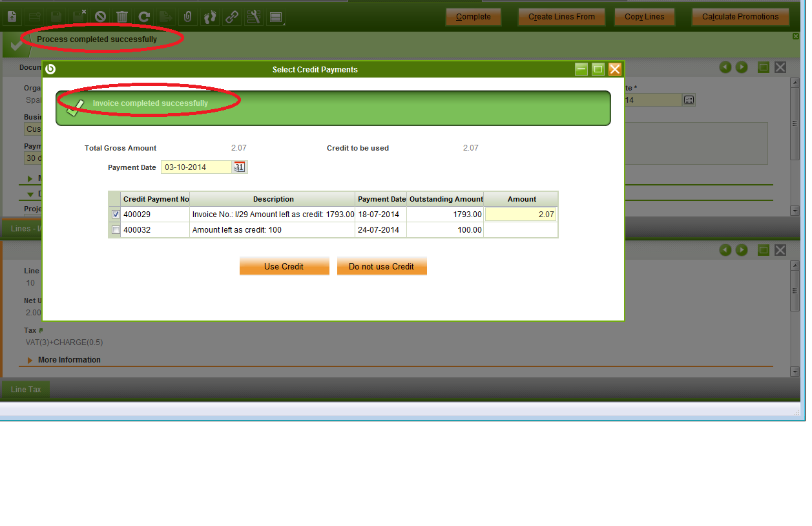
Task: Close the Lines form panel
Action: (780, 250)
